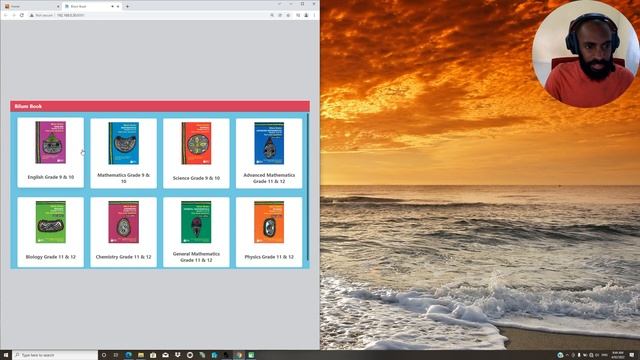
Task: Open the English Grade 9 & 10 book cover
Action: [51, 142]
